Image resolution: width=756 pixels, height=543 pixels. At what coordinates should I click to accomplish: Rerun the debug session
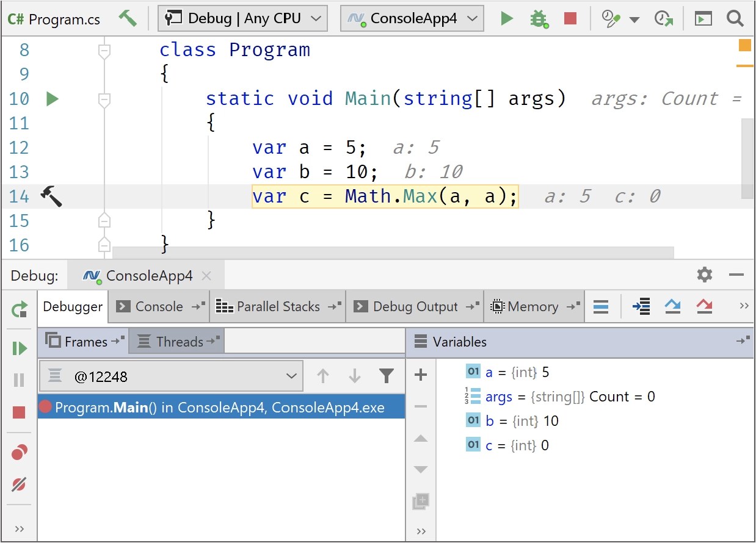pos(18,309)
